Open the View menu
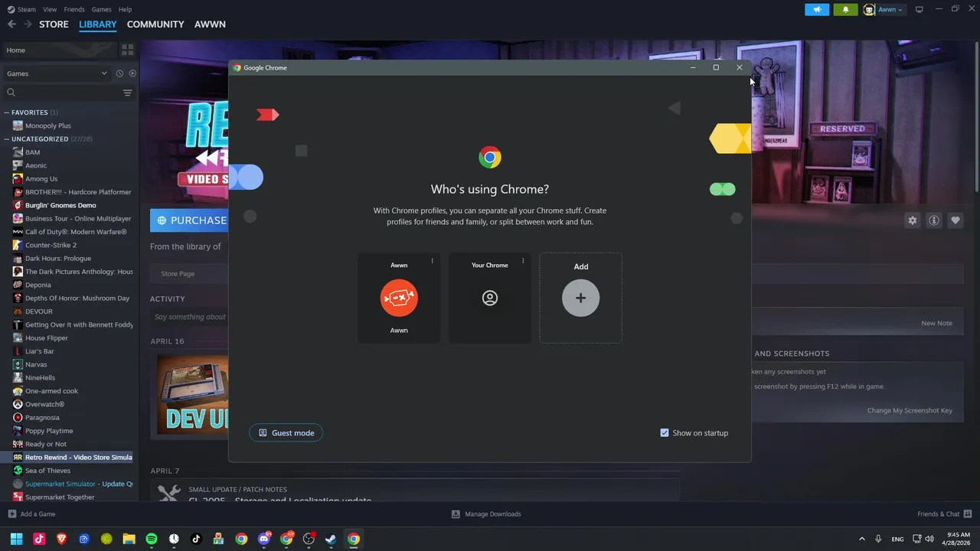Screen dimensions: 980x551 (50, 9)
